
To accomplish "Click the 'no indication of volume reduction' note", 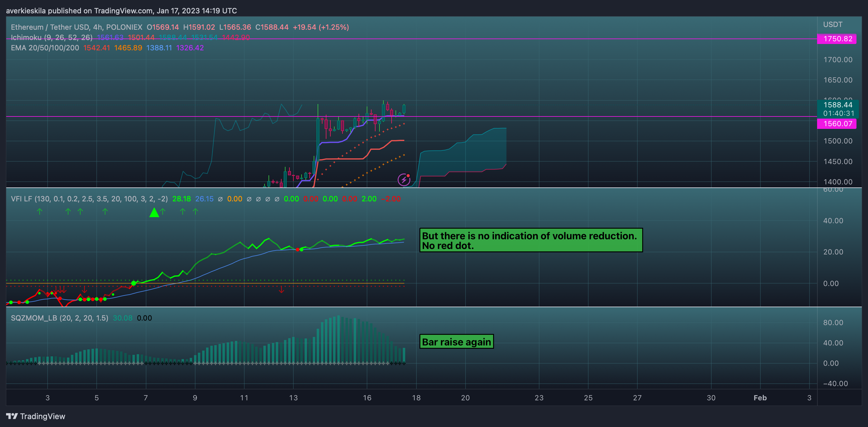I will tap(531, 240).
